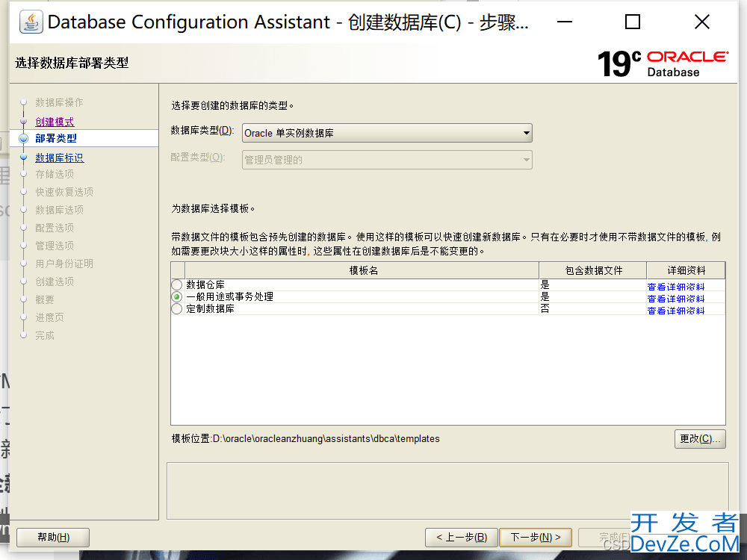This screenshot has height=560, width=747.
Task: Click the 概要 step in sidebar
Action: [x=45, y=299]
